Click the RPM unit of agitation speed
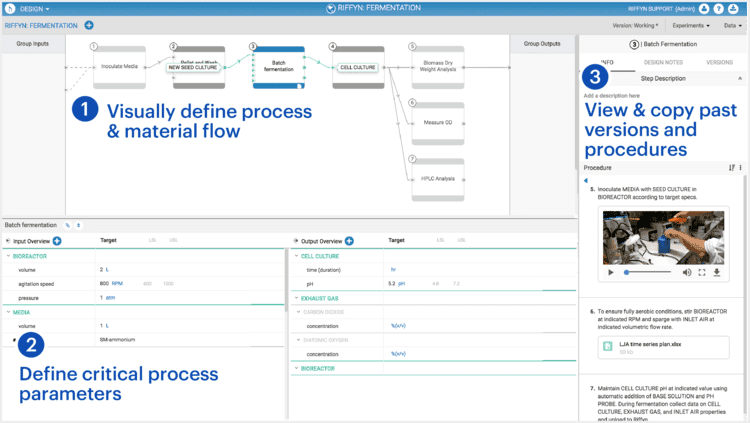 coord(117,284)
